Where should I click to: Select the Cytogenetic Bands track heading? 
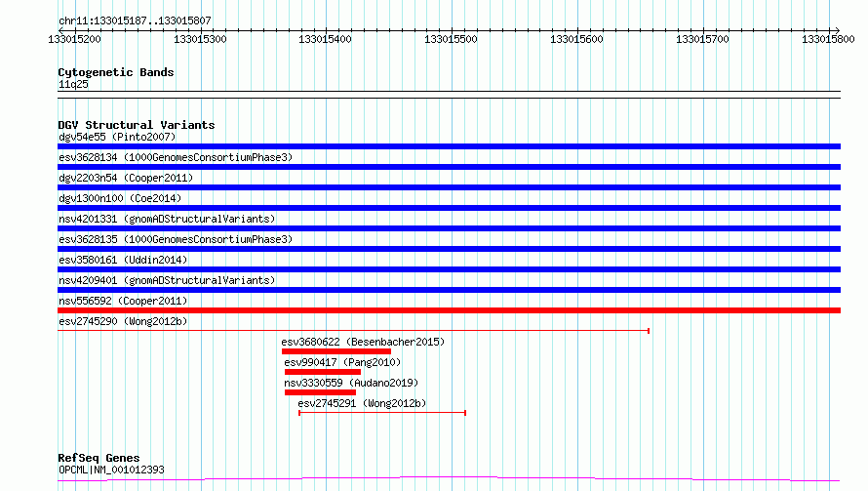116,72
